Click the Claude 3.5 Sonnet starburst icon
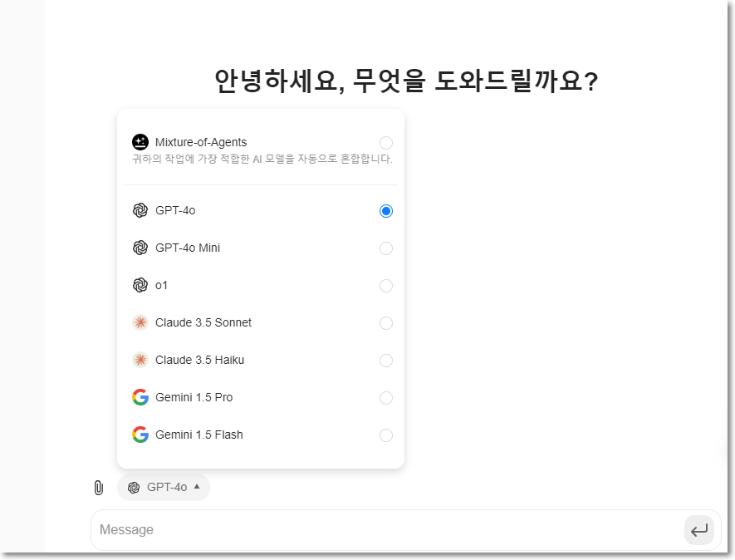Image resolution: width=735 pixels, height=560 pixels. (140, 322)
